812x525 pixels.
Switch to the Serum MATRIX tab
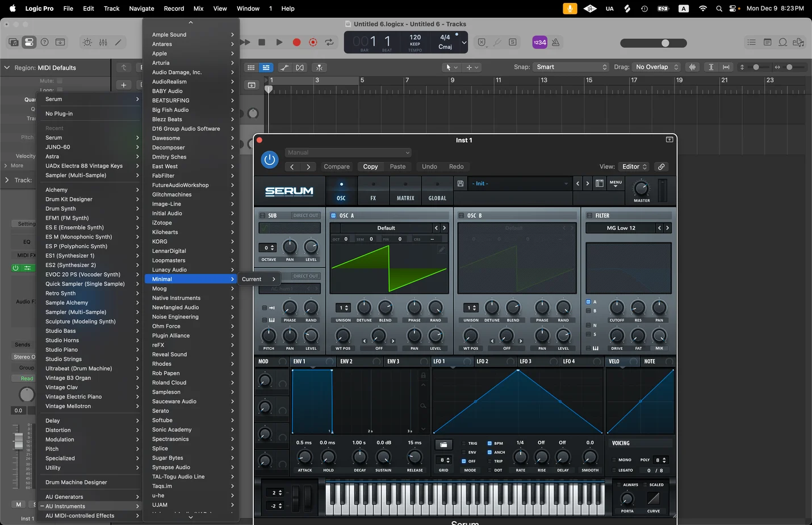[x=405, y=191]
